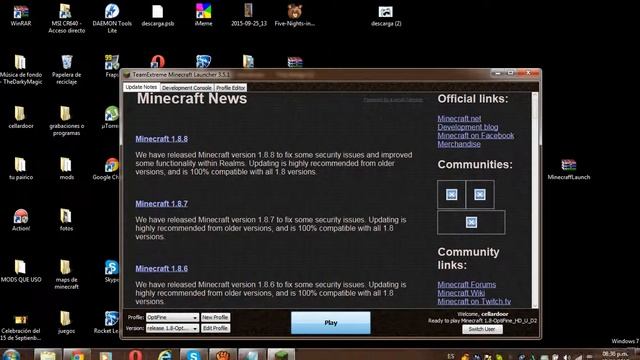Open the Minecraft Forums link
640x360 pixels.
pyautogui.click(x=467, y=284)
